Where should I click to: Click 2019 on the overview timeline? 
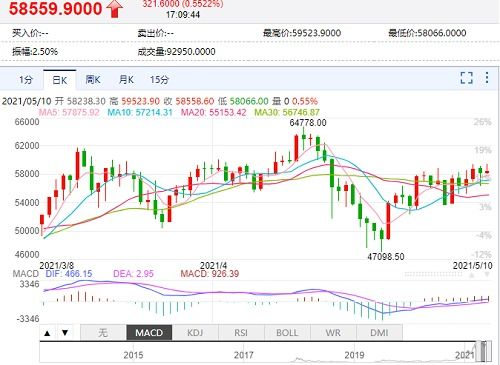coord(354,355)
